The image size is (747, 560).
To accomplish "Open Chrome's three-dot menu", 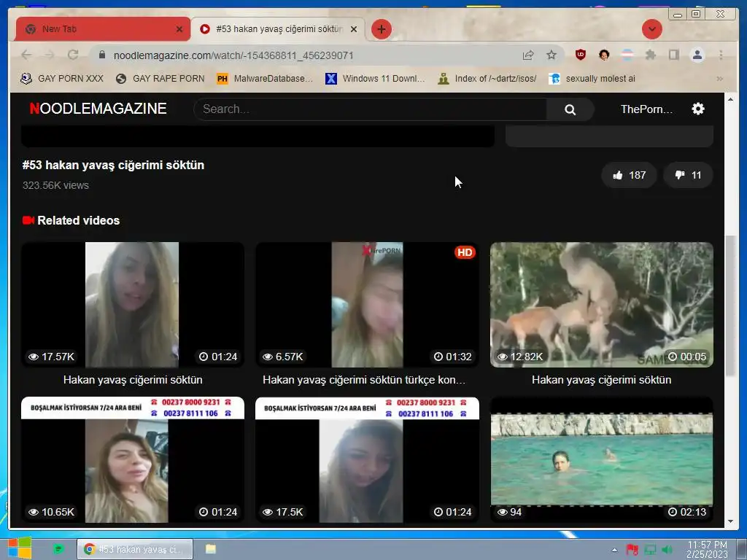I will pos(721,55).
